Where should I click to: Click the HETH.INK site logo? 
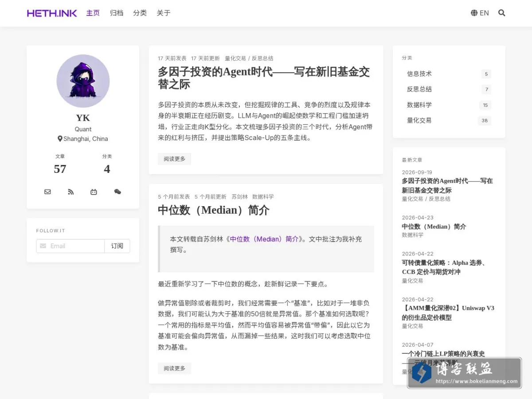52,13
